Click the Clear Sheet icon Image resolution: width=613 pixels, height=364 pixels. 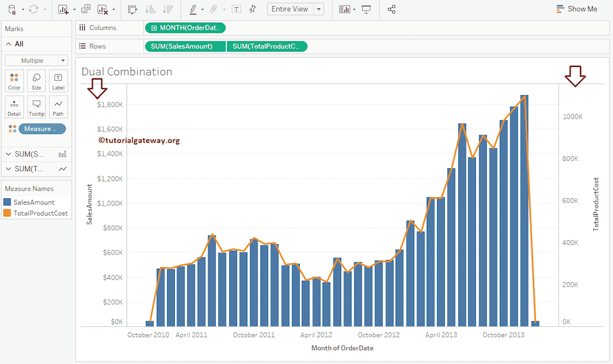coord(102,9)
